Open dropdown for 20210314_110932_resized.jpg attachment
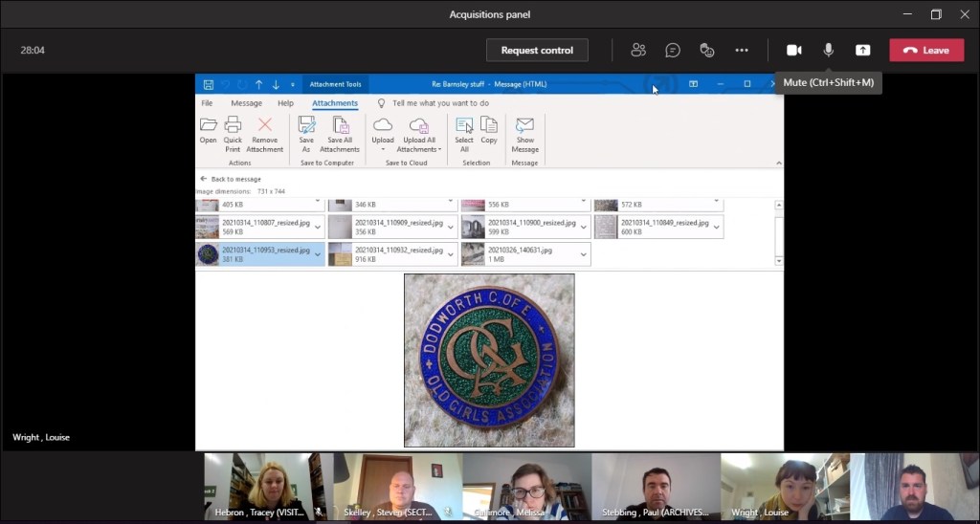 coord(450,253)
